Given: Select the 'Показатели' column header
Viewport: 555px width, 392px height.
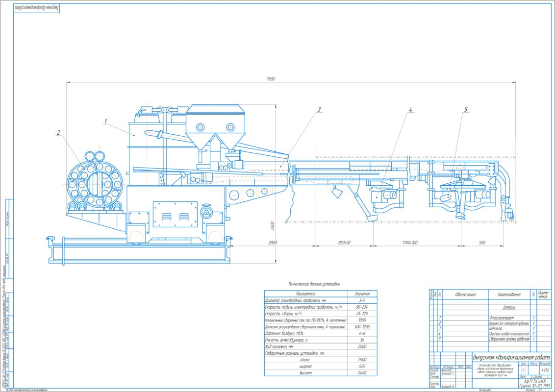Looking at the screenshot, I should (x=305, y=294).
